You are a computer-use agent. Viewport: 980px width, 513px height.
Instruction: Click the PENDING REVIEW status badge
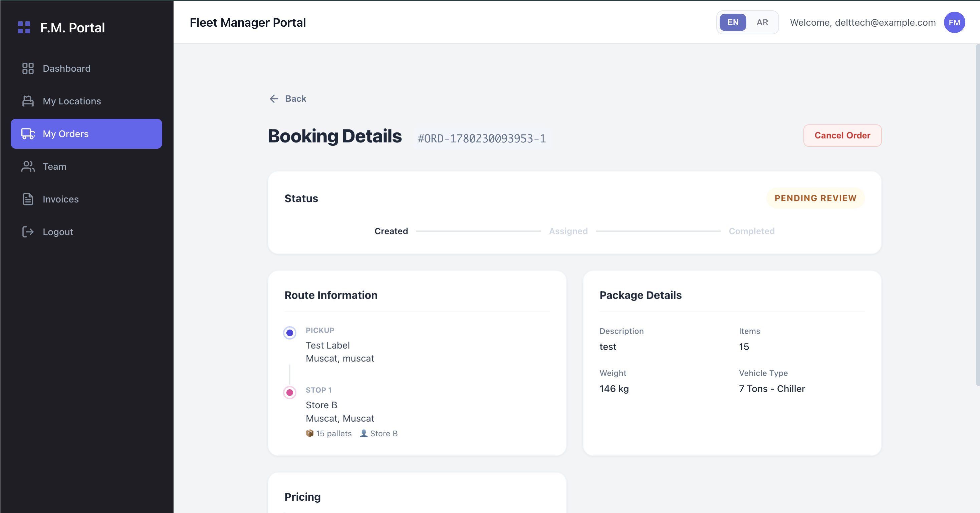pyautogui.click(x=815, y=198)
